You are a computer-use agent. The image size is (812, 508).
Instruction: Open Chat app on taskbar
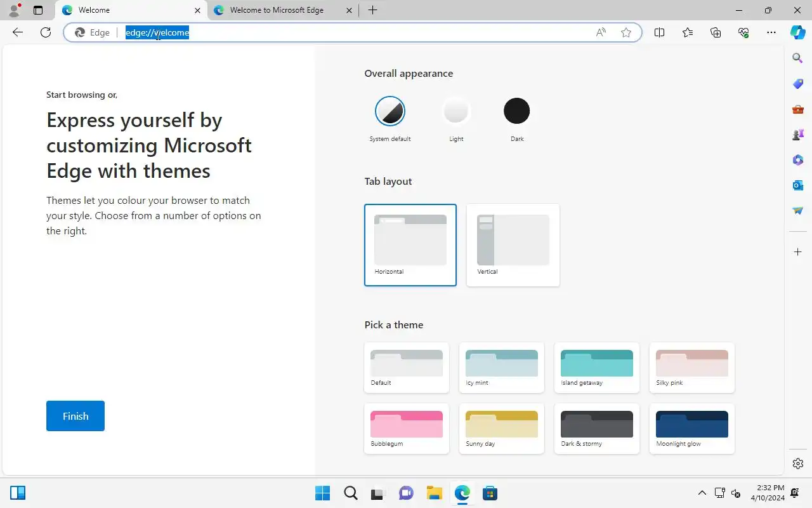(x=406, y=493)
